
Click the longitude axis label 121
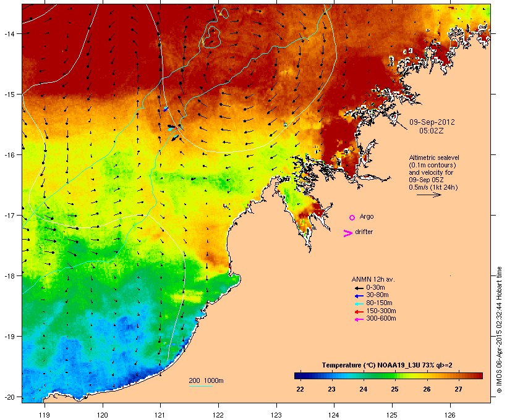pos(160,415)
